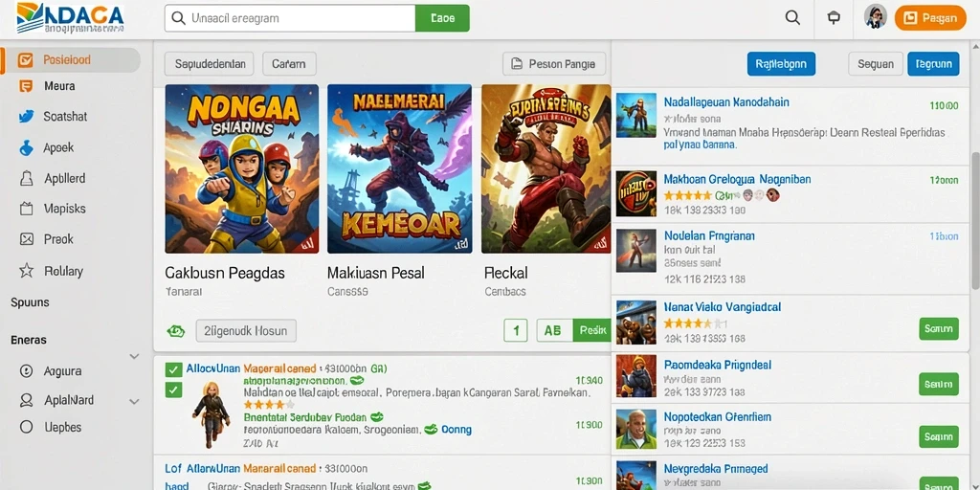980x490 pixels.
Task: Open the Makiuasn Pesal title
Action: coord(376,273)
